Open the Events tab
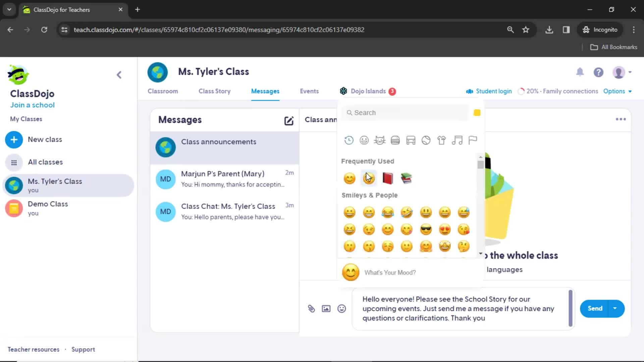This screenshot has width=644, height=362. click(309, 91)
